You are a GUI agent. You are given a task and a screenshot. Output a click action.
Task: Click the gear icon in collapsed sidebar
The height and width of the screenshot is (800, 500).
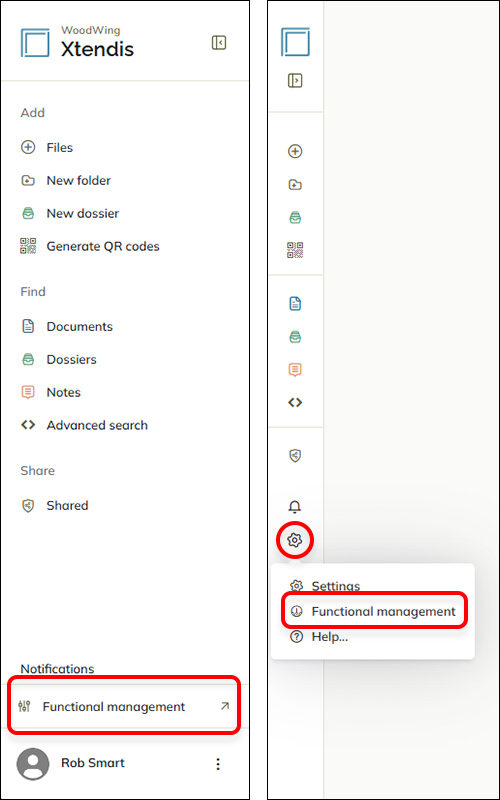pos(295,539)
